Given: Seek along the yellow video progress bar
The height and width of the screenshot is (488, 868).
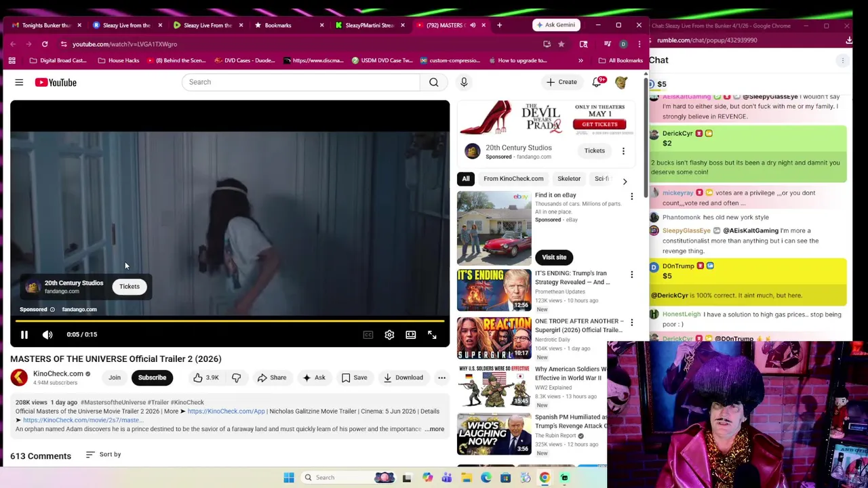Looking at the screenshot, I should tap(230, 321).
